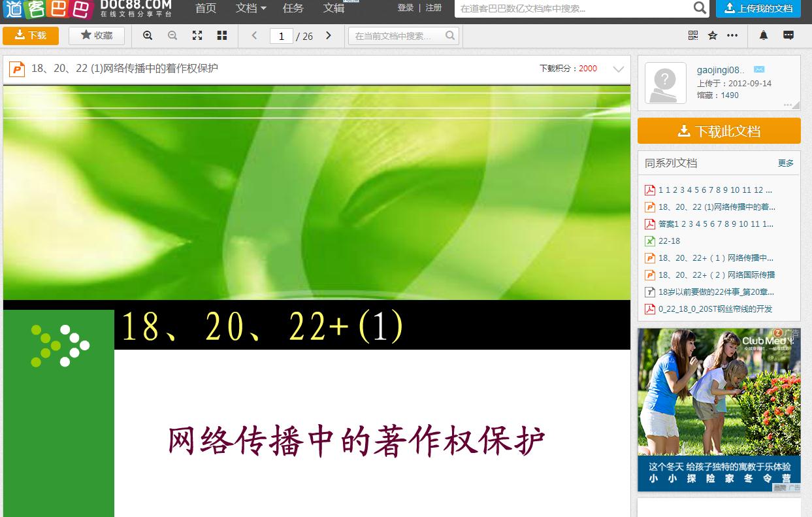Open the 任务 menu item
Screen dimensions: 812x517
pyautogui.click(x=293, y=8)
